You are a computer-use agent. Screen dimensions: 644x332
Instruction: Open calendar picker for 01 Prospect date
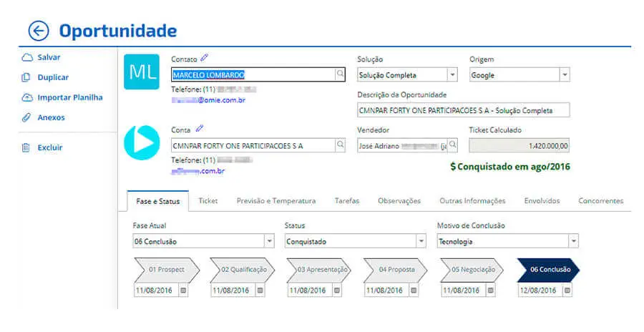pos(182,290)
